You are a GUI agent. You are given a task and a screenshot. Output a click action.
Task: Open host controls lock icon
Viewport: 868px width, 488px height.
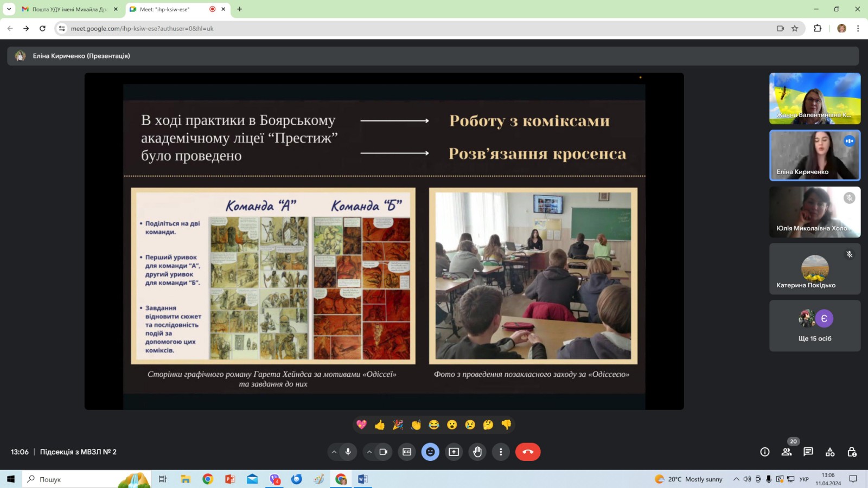pyautogui.click(x=852, y=452)
